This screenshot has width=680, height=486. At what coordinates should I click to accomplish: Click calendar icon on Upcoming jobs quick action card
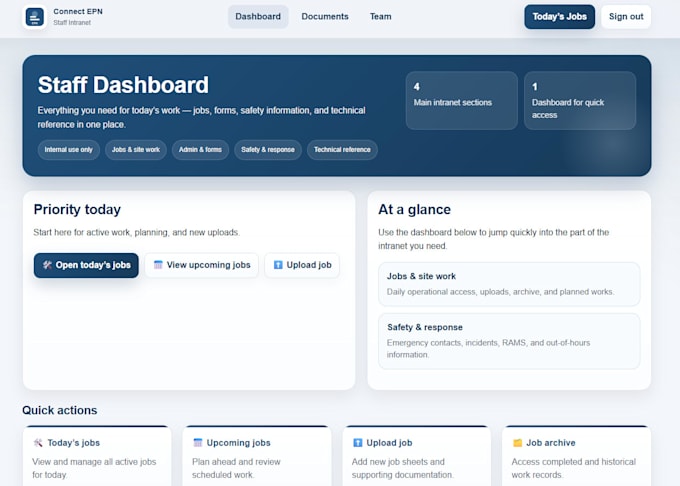[x=198, y=443]
